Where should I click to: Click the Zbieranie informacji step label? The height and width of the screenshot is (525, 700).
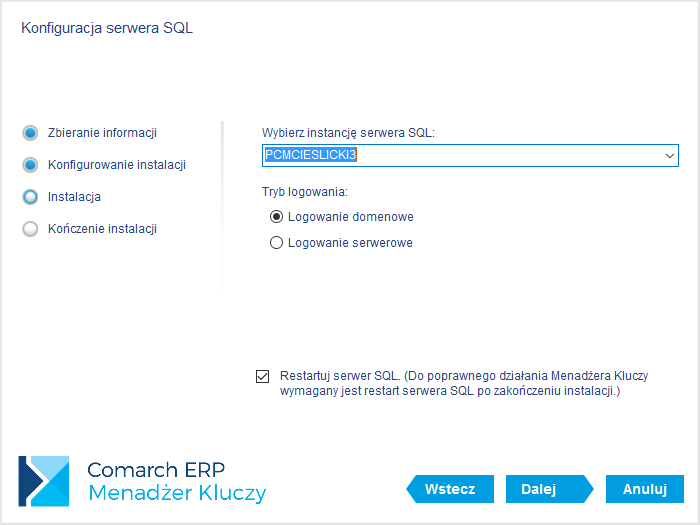click(102, 133)
